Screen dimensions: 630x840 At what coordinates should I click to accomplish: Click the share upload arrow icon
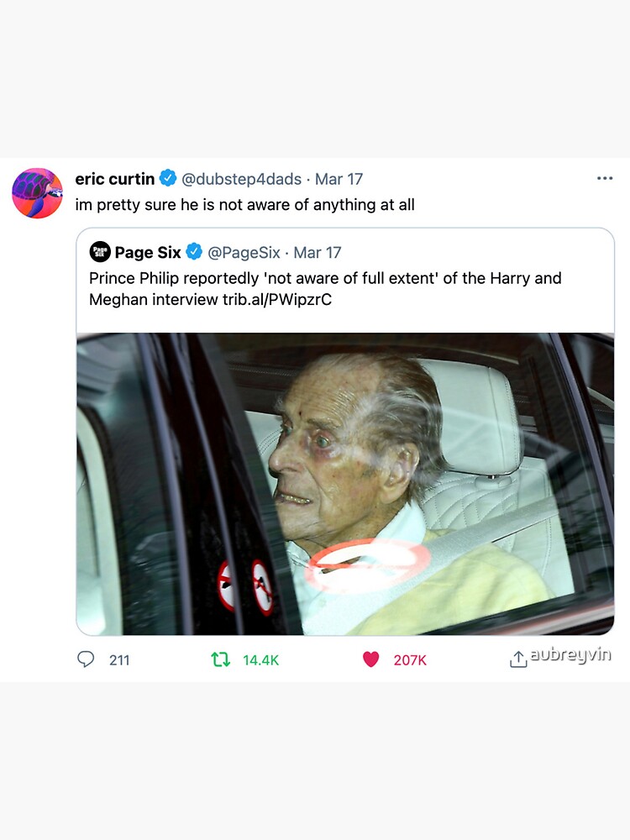pyautogui.click(x=517, y=660)
